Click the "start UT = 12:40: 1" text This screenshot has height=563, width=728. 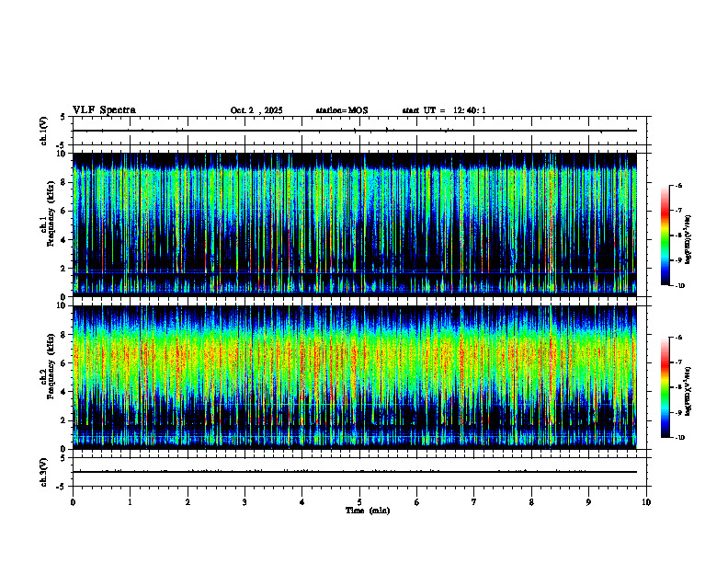[444, 110]
